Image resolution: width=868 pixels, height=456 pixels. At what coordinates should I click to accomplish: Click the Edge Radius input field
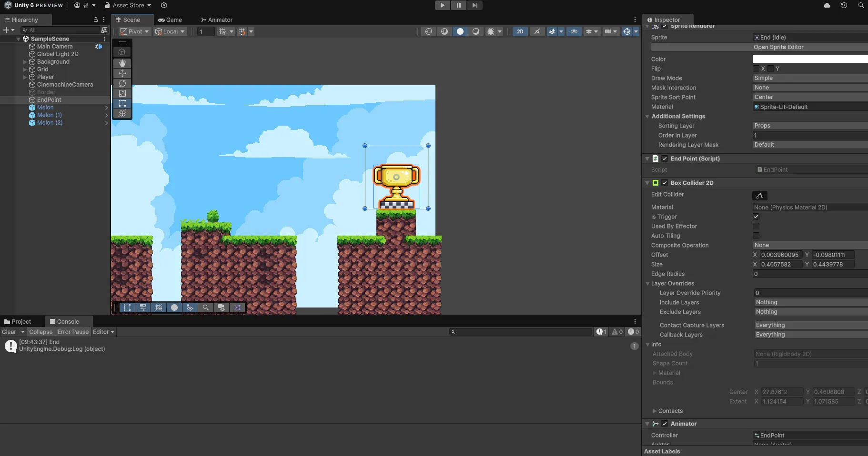[x=810, y=274]
